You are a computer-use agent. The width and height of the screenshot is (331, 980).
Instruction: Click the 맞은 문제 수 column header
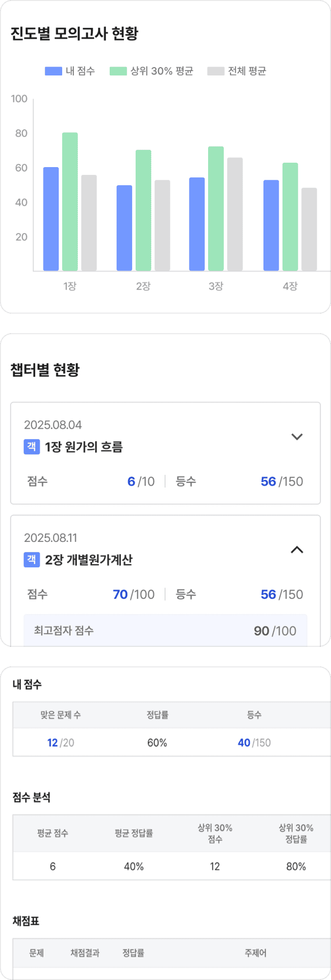pos(61,715)
